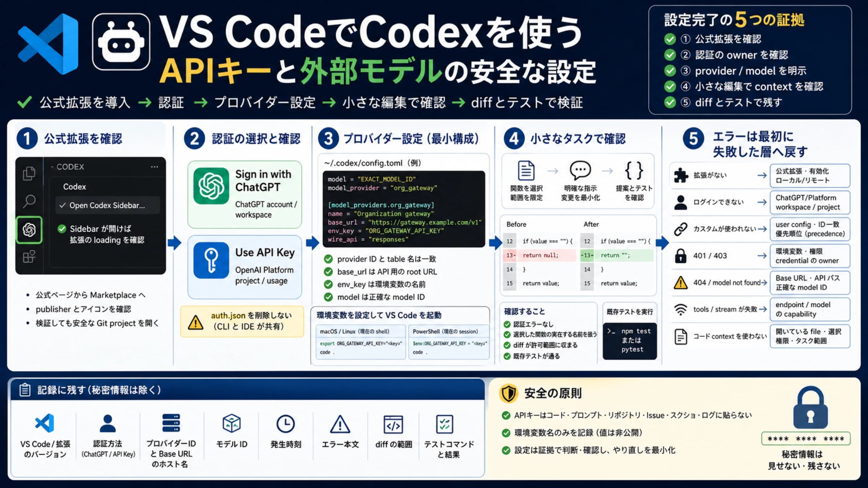Click the document icon beside コード context を使わない
This screenshot has width=868, height=488.
pyautogui.click(x=681, y=337)
